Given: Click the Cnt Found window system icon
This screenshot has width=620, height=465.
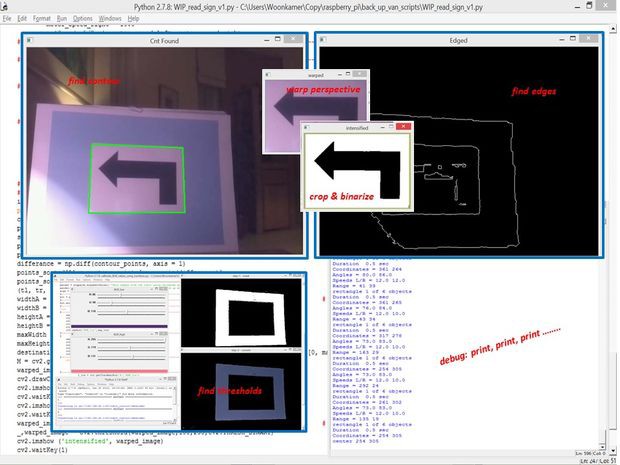Looking at the screenshot, I should pyautogui.click(x=30, y=40).
